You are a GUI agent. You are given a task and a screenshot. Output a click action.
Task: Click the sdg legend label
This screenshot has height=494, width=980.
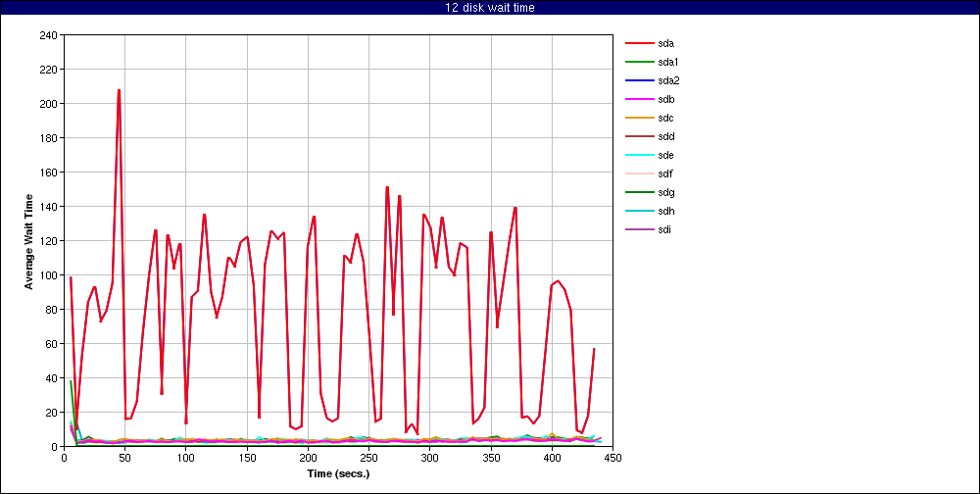coord(665,192)
